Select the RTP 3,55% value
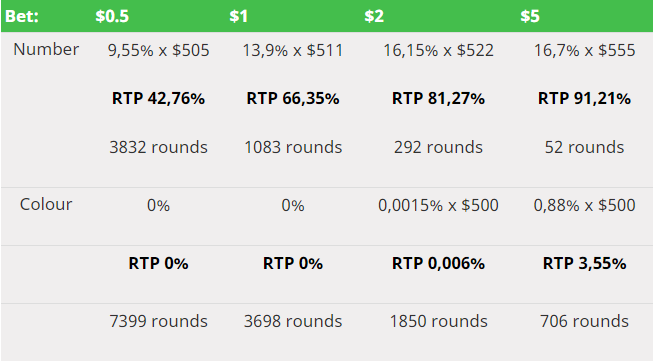 [x=584, y=263]
